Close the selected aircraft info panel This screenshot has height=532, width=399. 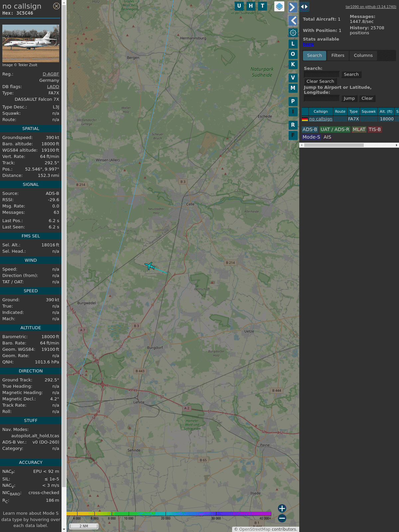(x=57, y=6)
